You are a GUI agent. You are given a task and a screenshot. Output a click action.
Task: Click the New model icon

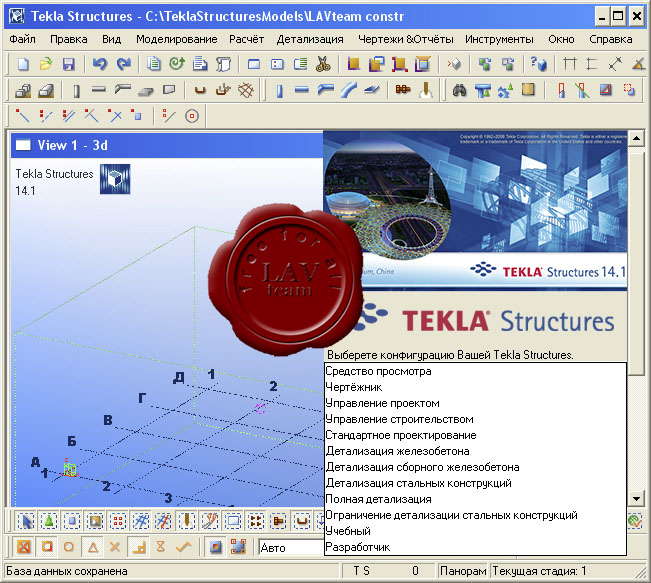point(23,64)
